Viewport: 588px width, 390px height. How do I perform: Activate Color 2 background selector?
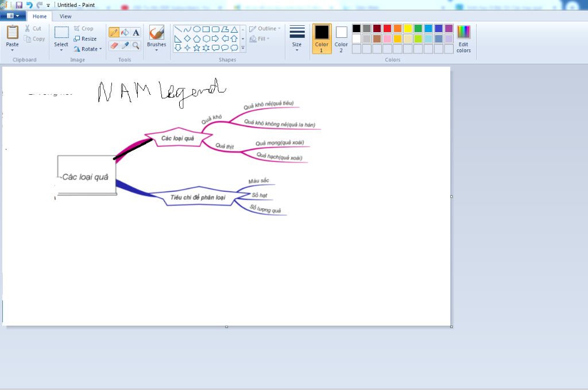[x=341, y=38]
